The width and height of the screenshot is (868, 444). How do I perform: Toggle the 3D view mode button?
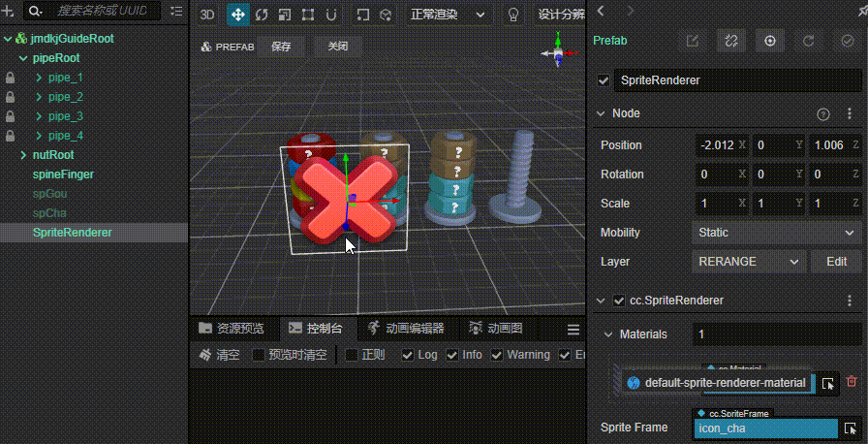(207, 15)
